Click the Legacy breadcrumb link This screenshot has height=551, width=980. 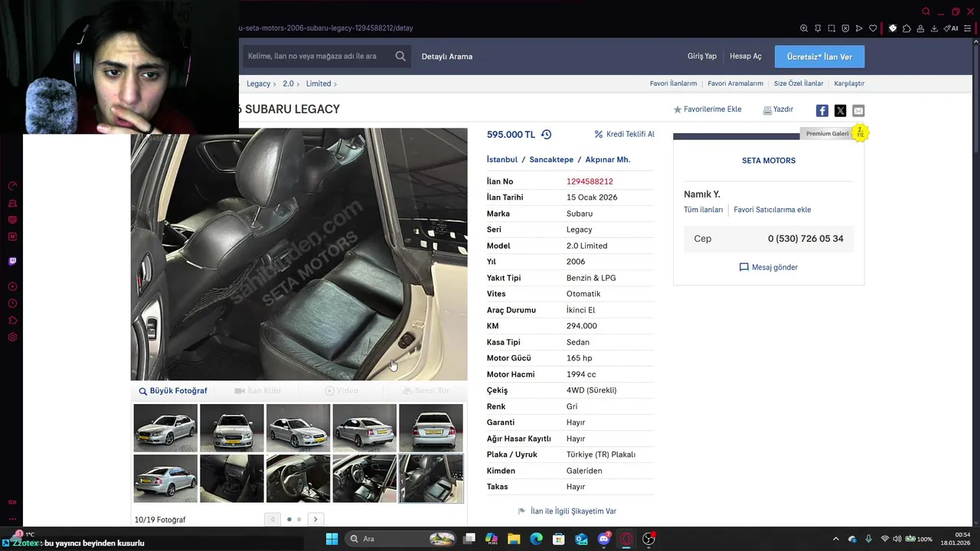point(258,83)
